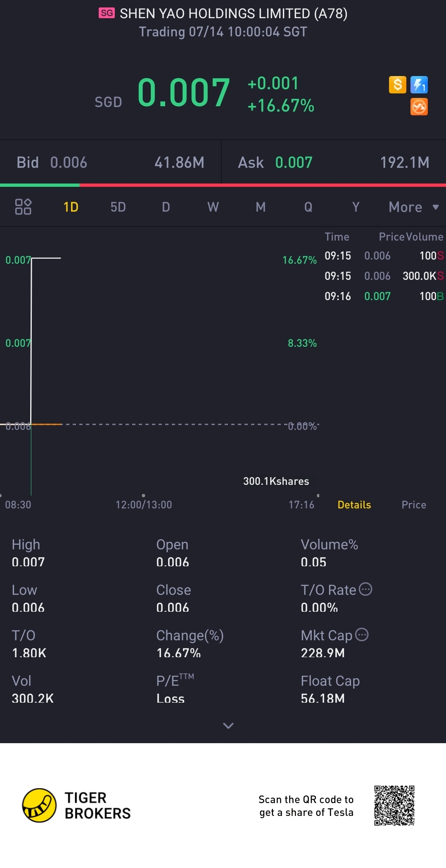
Task: Open the chart layout grid icon
Action: [23, 207]
